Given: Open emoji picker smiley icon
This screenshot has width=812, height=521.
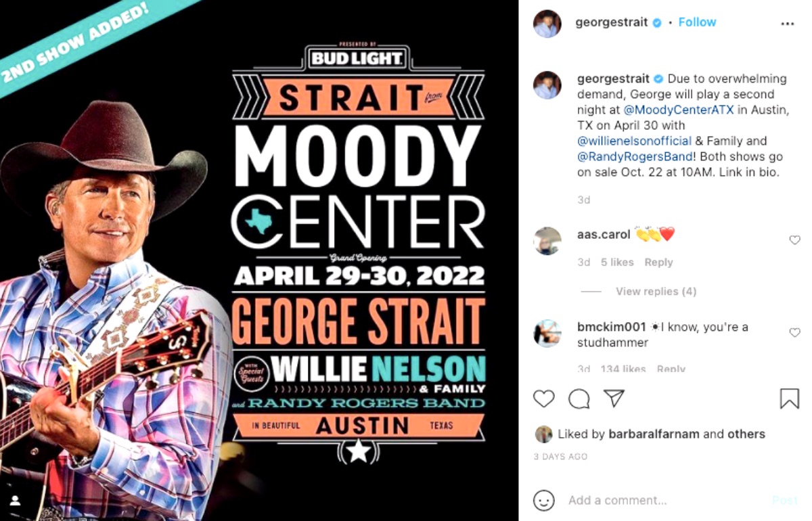Looking at the screenshot, I should click(x=544, y=501).
